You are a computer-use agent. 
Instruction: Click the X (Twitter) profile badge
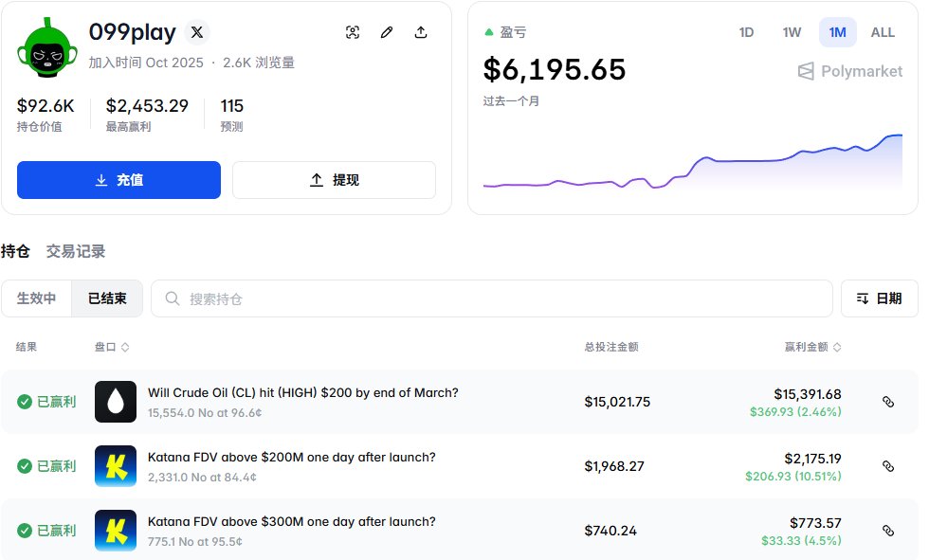(196, 32)
